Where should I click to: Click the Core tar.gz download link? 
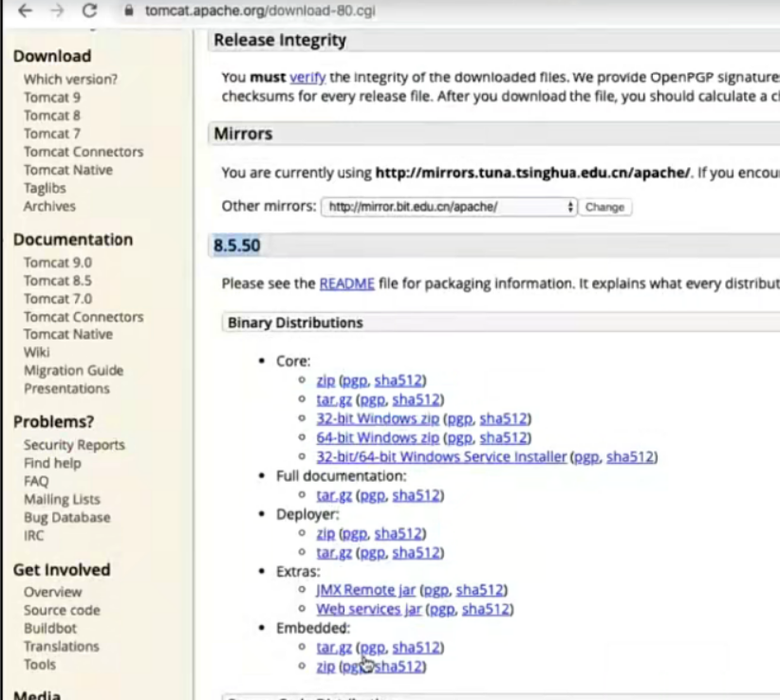(334, 400)
